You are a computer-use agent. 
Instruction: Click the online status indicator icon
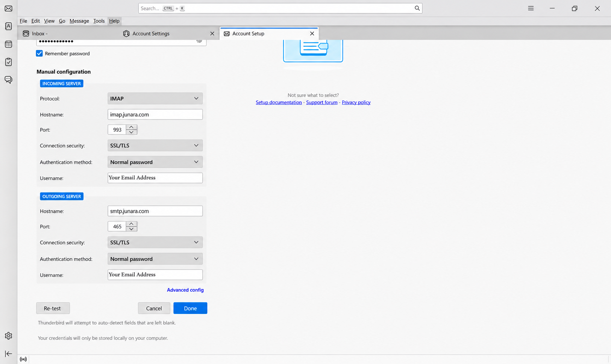click(23, 359)
